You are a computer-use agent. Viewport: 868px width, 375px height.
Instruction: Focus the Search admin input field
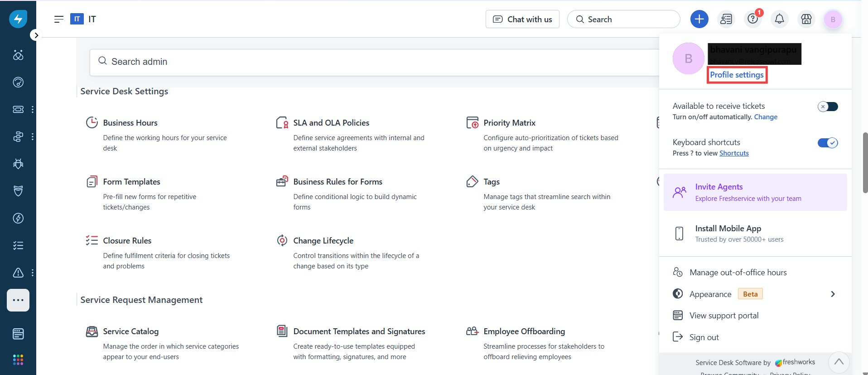pos(371,62)
